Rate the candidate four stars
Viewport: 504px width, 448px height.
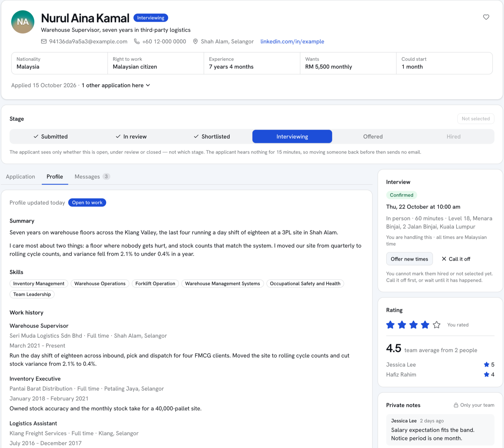[425, 325]
